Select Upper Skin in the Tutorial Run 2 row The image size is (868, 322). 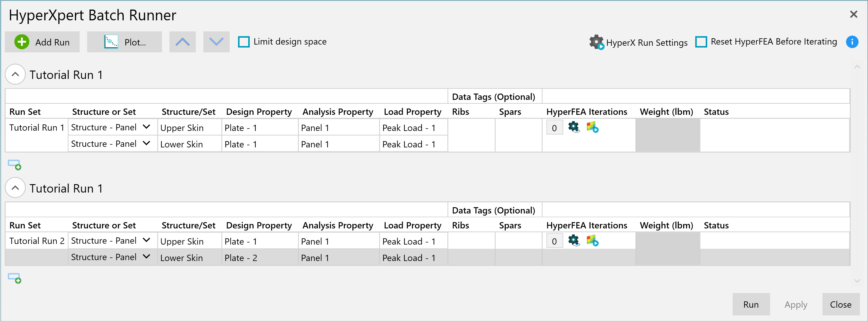coord(190,241)
